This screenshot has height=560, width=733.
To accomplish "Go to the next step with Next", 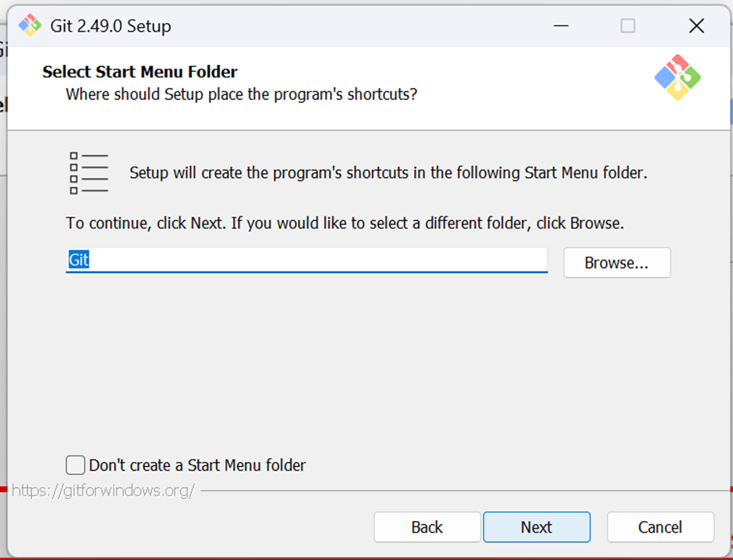I will pos(536,527).
